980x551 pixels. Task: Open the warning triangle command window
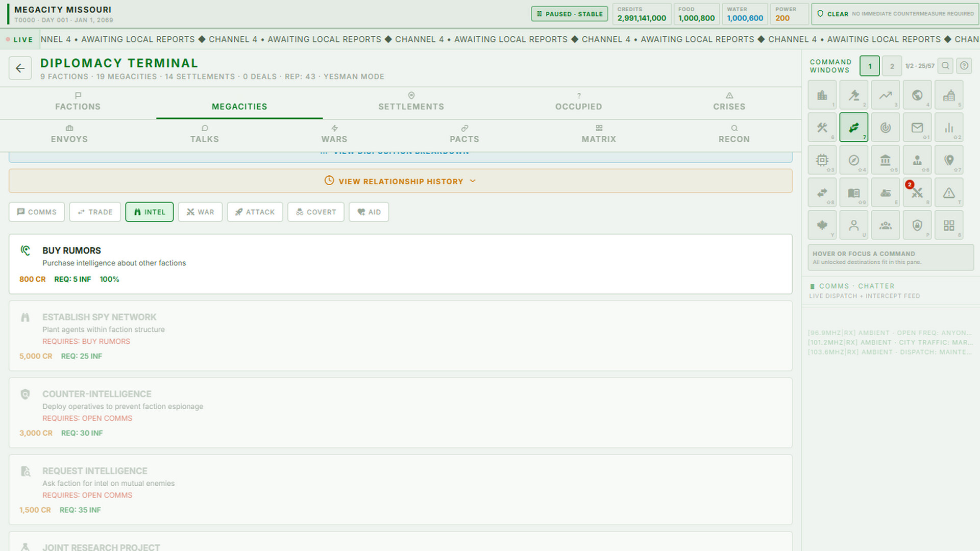[949, 193]
